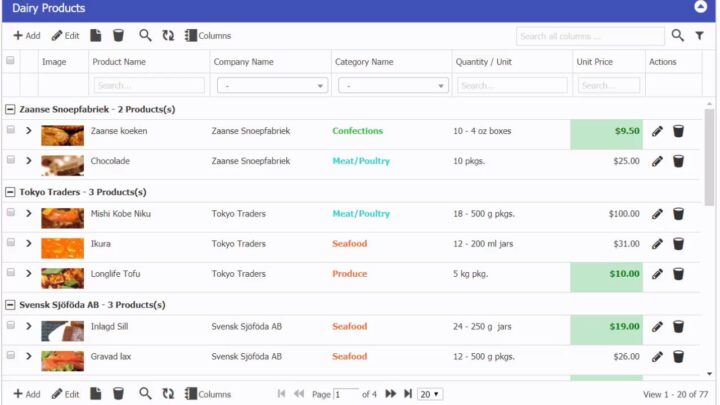Expand the Mishi Kobe Niku row details
720x405 pixels.
tap(29, 214)
